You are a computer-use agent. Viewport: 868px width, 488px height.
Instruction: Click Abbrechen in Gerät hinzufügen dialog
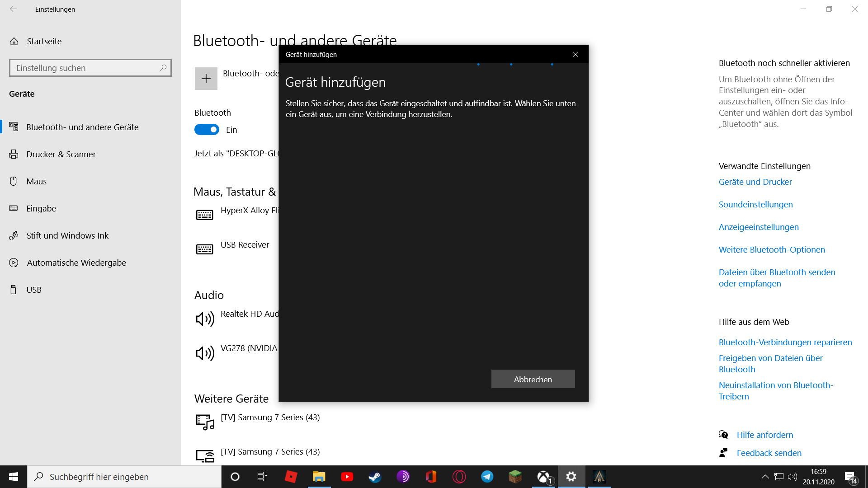point(533,379)
